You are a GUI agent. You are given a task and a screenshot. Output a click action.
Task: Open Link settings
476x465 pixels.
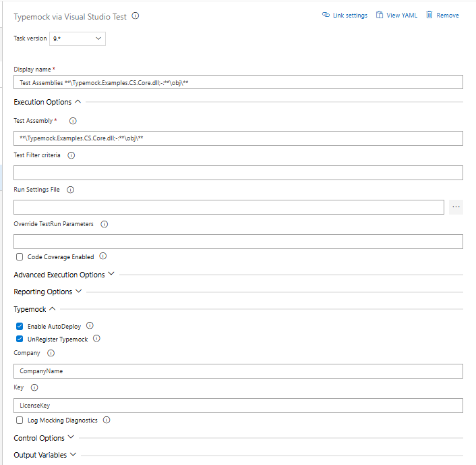click(x=345, y=16)
